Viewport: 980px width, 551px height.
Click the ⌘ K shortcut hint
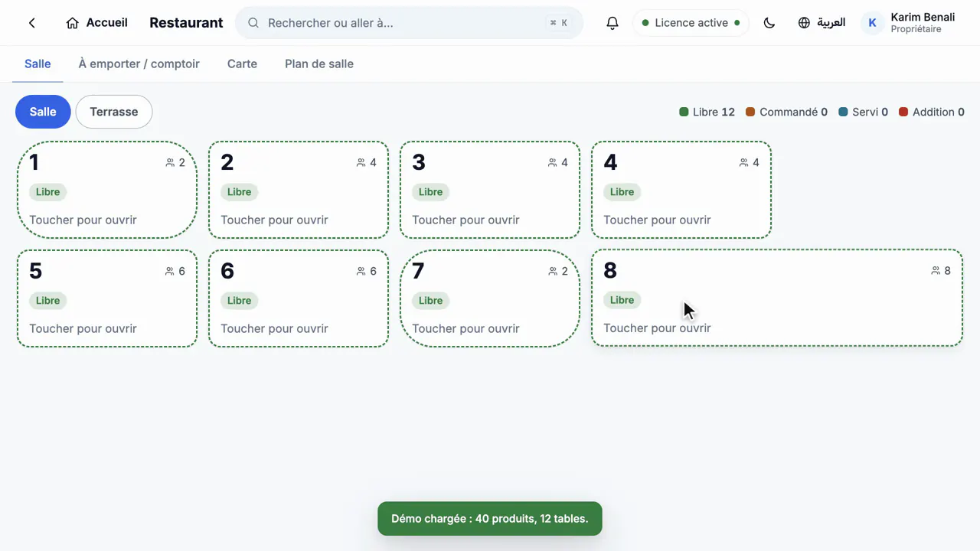559,23
